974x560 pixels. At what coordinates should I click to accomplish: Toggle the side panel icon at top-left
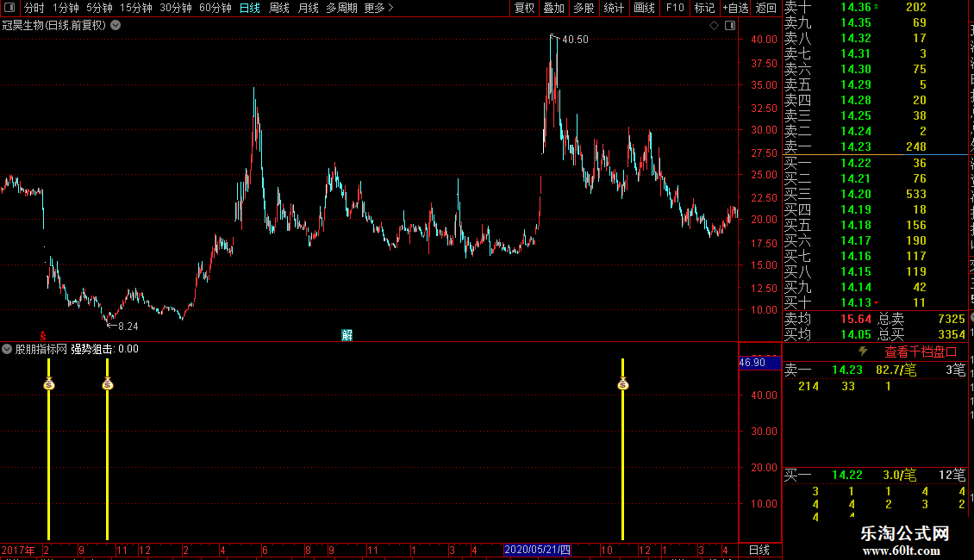click(9, 8)
